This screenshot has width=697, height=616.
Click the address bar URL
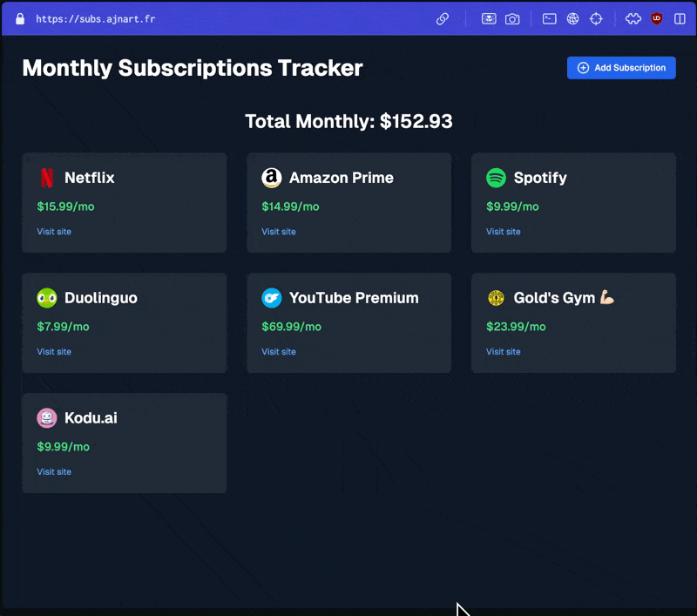point(96,18)
